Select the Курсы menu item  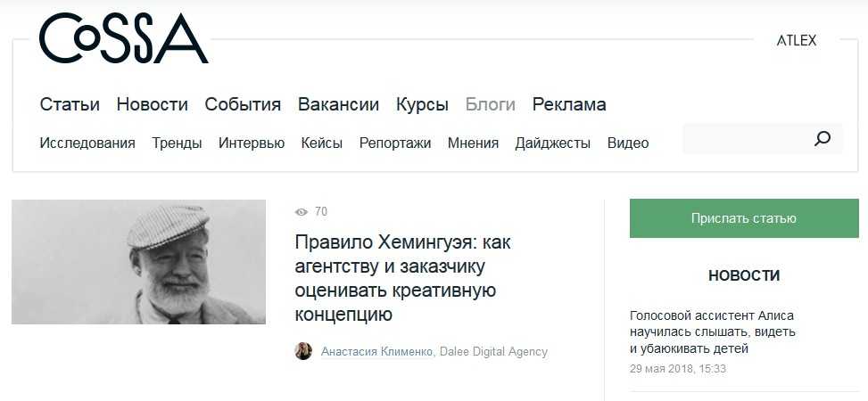[x=422, y=104]
